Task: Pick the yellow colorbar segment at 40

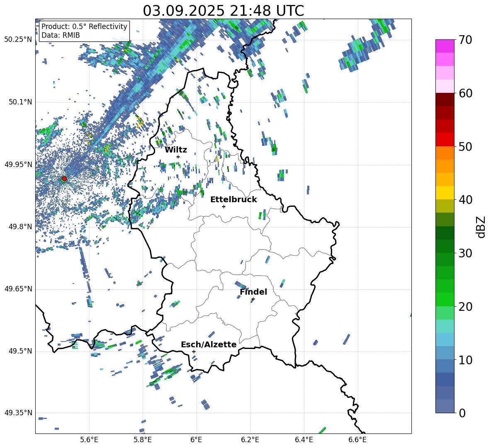Action: tap(445, 193)
